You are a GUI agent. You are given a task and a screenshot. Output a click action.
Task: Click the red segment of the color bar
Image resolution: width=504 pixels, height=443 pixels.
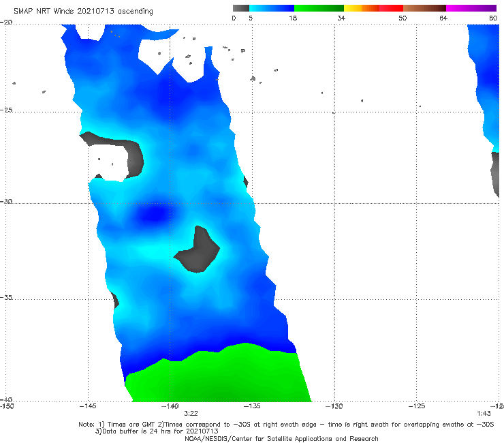coord(391,8)
